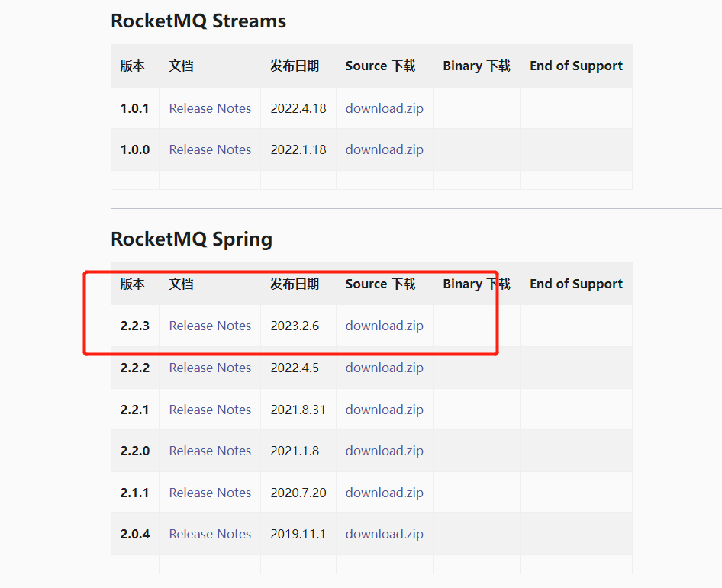Download source zip for Spring 2.0.4
Image resolution: width=722 pixels, height=588 pixels.
(385, 534)
